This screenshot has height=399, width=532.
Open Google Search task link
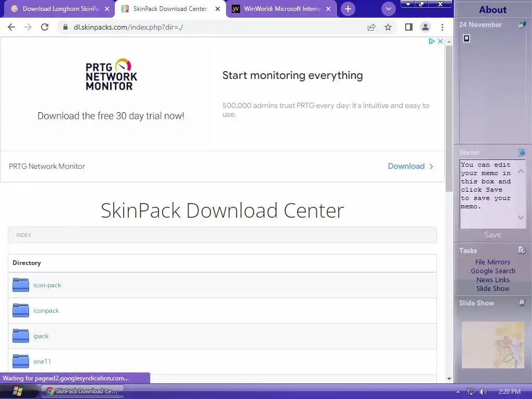pyautogui.click(x=493, y=271)
